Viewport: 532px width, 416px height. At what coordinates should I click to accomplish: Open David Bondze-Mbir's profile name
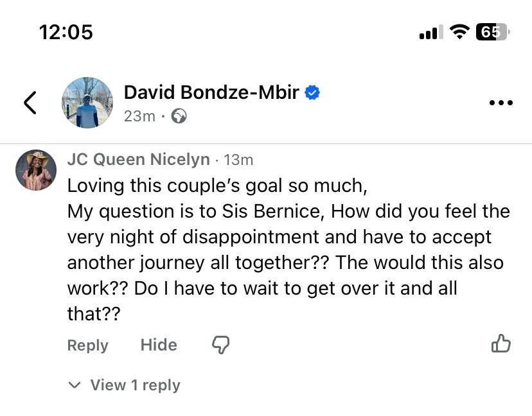211,92
